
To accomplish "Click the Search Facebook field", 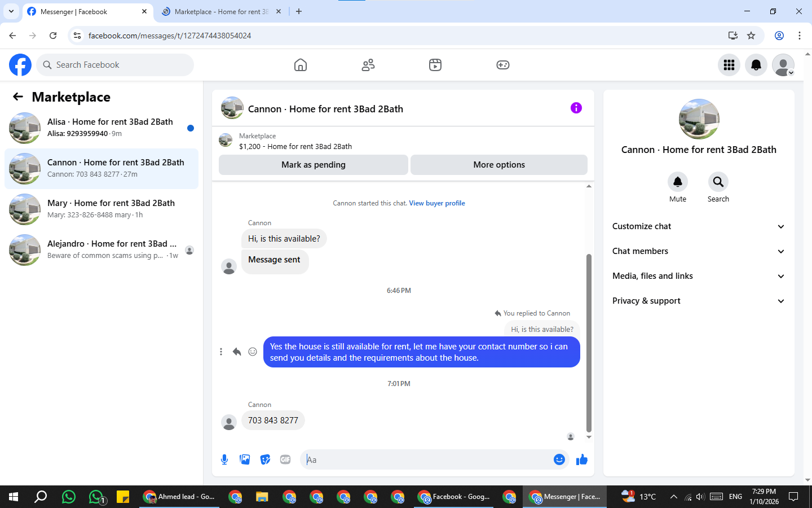I will click(x=115, y=65).
